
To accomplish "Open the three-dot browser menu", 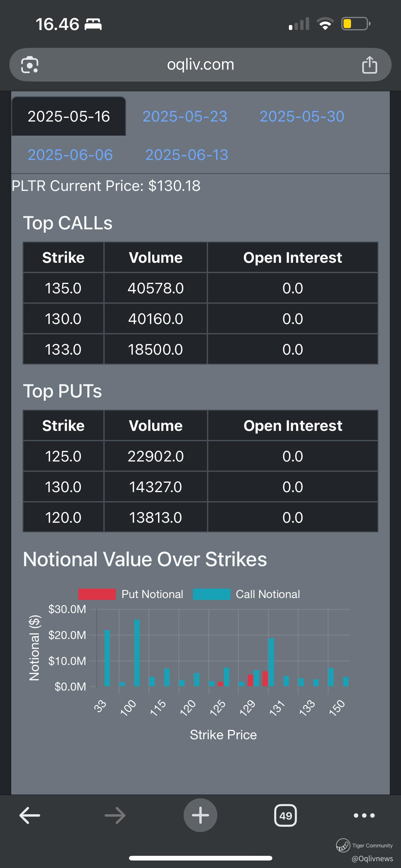I will 364,816.
